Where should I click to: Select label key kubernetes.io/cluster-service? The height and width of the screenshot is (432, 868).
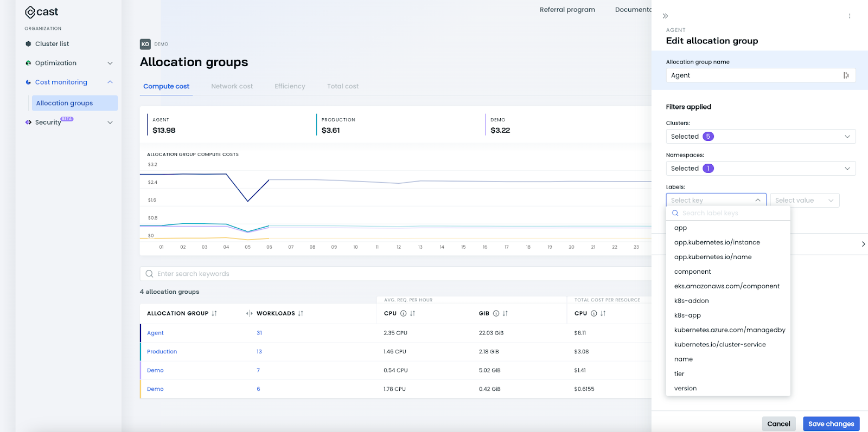coord(728,345)
